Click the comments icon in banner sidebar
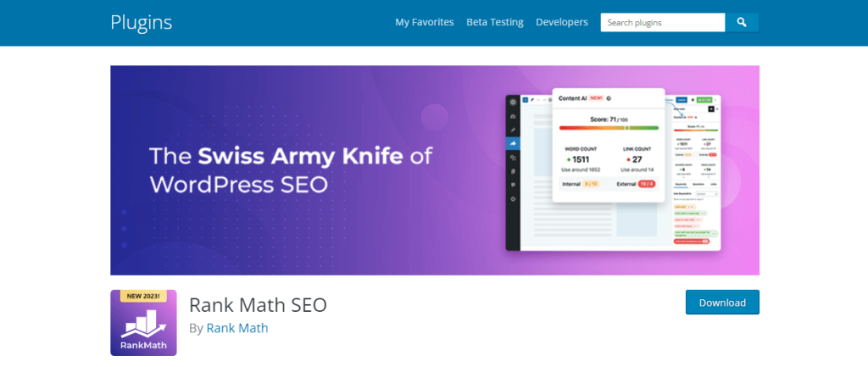Image resolution: width=868 pixels, height=367 pixels. tap(513, 185)
